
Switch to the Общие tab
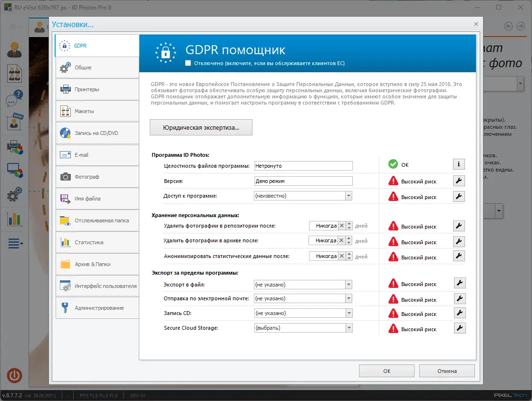[x=97, y=67]
